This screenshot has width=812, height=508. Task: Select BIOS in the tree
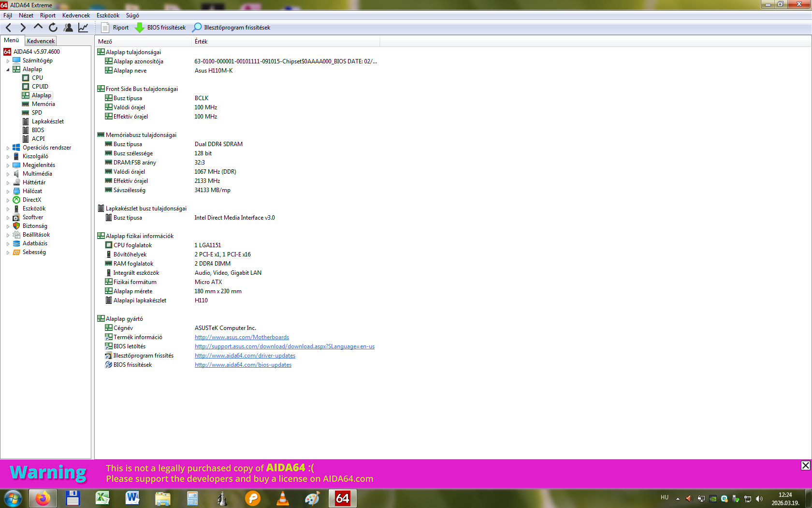click(x=38, y=130)
